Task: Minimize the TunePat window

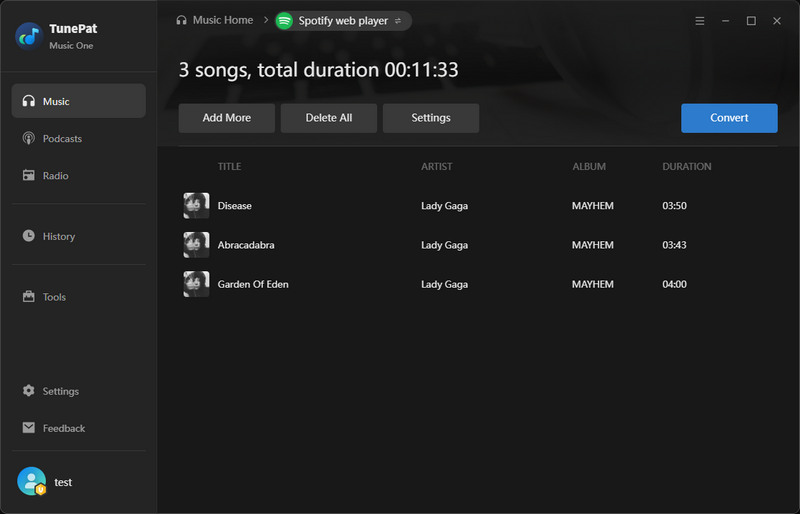Action: pyautogui.click(x=725, y=21)
